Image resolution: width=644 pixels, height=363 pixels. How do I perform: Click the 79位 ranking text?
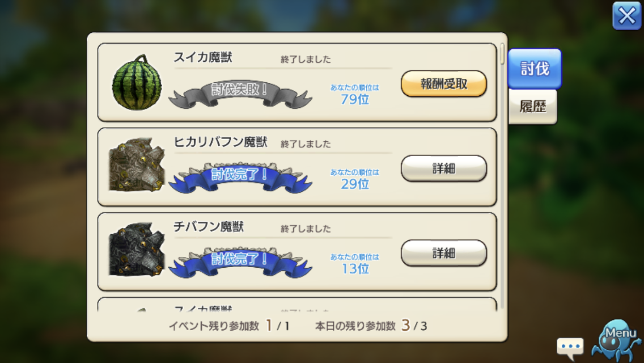point(355,99)
